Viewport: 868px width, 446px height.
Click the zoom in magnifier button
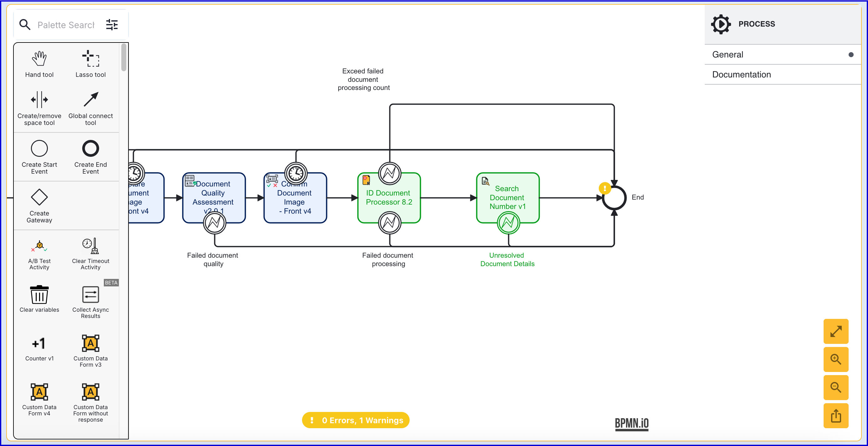836,359
